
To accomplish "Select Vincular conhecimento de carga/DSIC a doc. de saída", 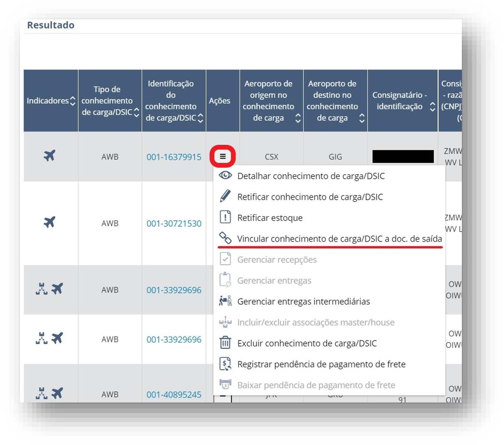I will point(340,239).
